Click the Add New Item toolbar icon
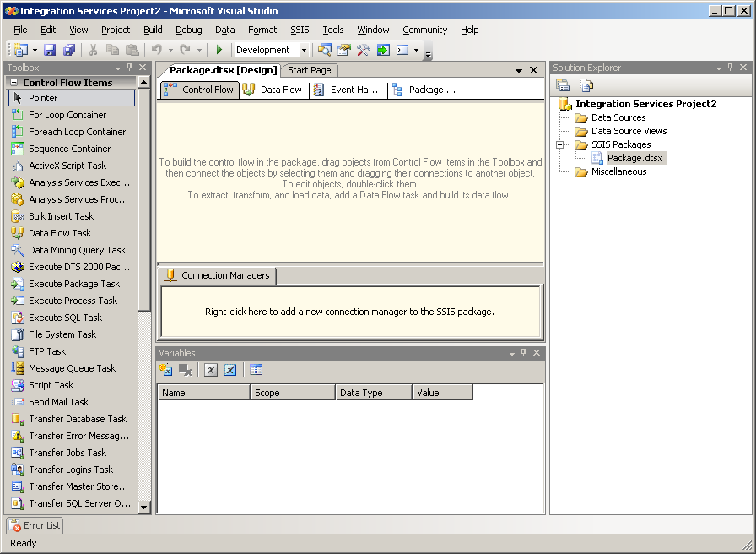 point(20,50)
